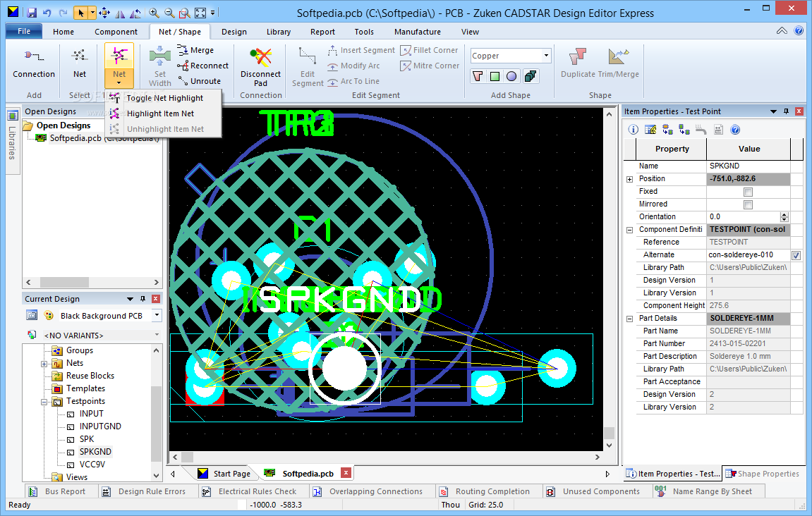Click the Rotate icon in quick access toolbar
The width and height of the screenshot is (812, 516).
click(x=135, y=13)
